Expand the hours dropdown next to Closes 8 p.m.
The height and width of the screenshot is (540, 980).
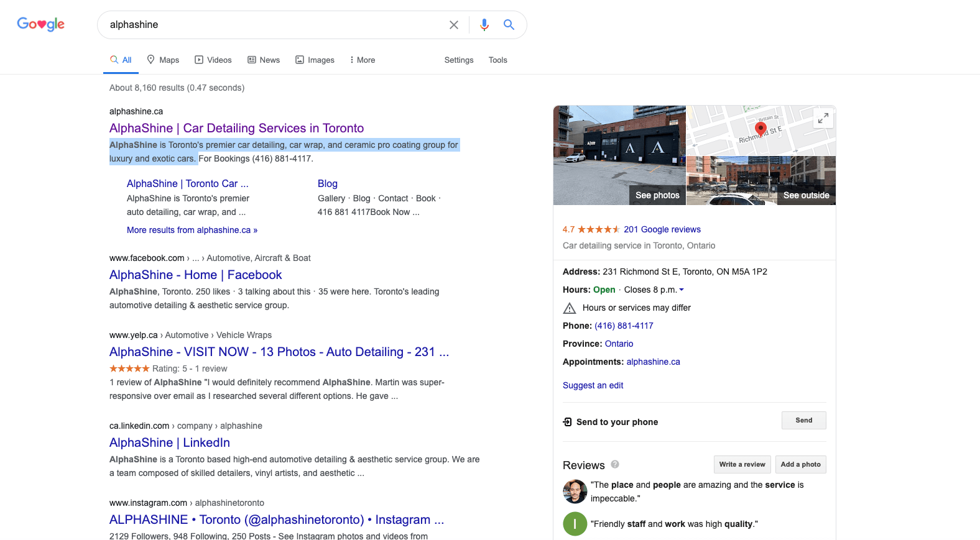tap(682, 290)
